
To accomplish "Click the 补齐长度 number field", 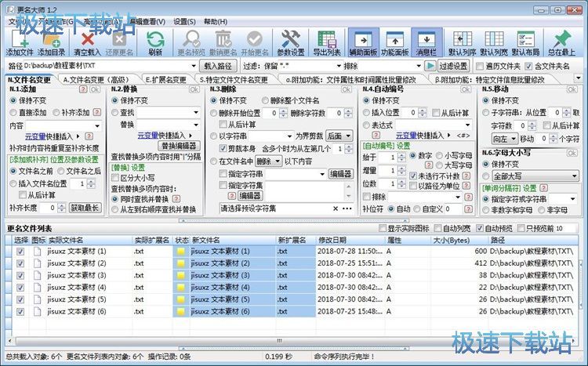I will point(48,208).
